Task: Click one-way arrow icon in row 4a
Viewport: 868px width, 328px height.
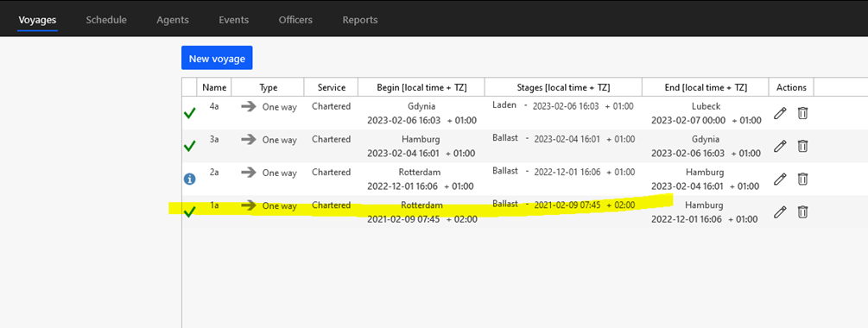Action: click(249, 107)
